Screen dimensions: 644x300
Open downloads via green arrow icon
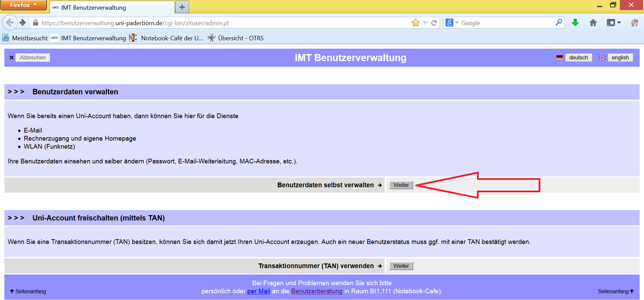(575, 22)
